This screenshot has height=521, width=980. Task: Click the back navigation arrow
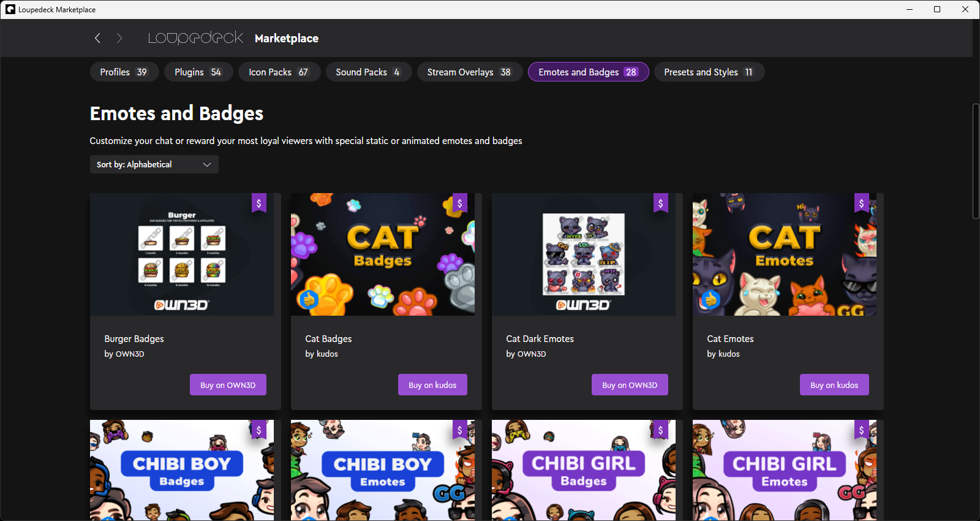[x=97, y=38]
